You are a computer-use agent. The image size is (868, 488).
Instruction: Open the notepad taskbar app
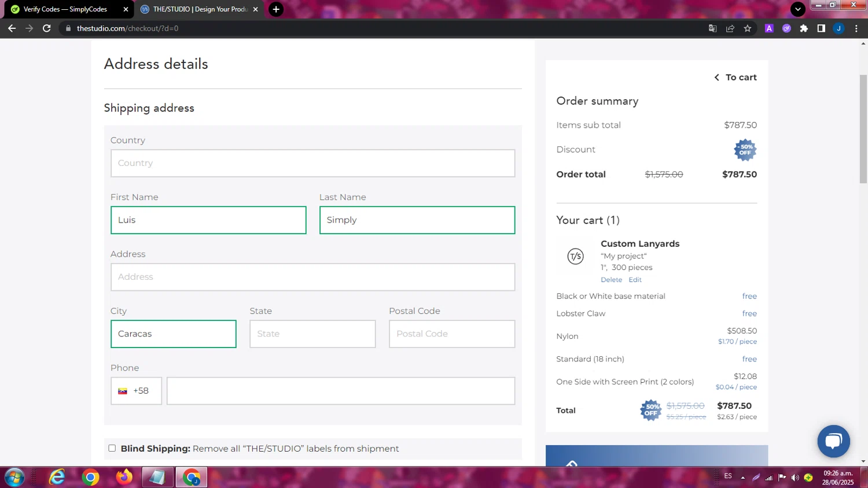click(157, 478)
